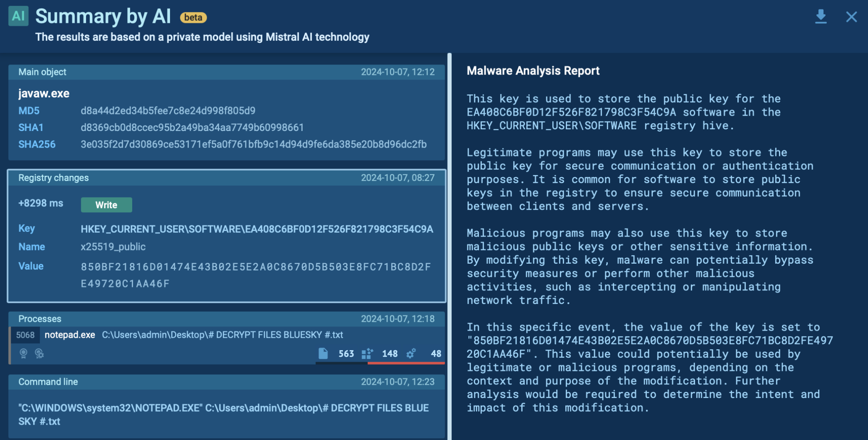
Task: Click process ID 5068
Action: 25,335
